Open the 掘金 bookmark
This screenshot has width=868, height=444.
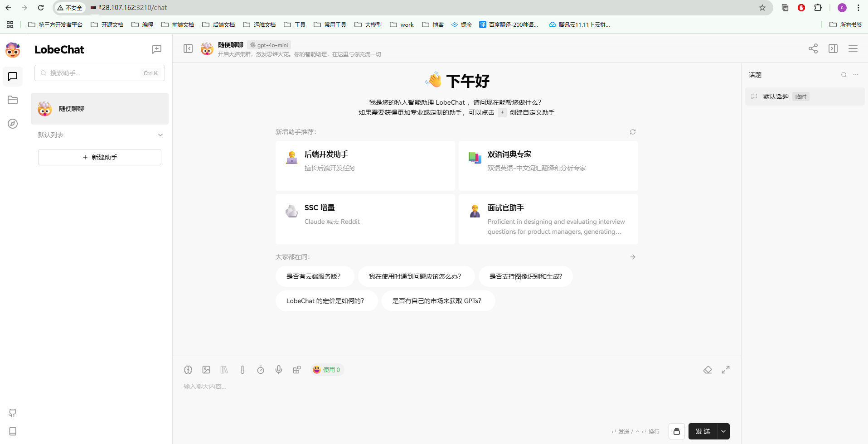click(x=461, y=24)
